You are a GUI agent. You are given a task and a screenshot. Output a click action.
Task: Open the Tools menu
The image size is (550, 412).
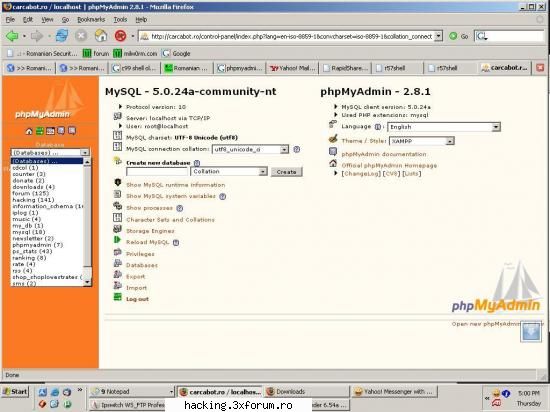pyautogui.click(x=120, y=20)
